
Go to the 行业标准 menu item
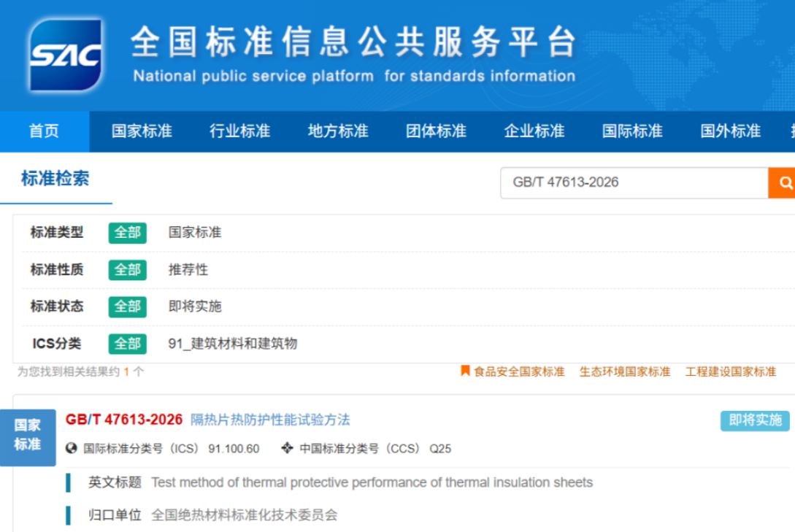pos(240,131)
